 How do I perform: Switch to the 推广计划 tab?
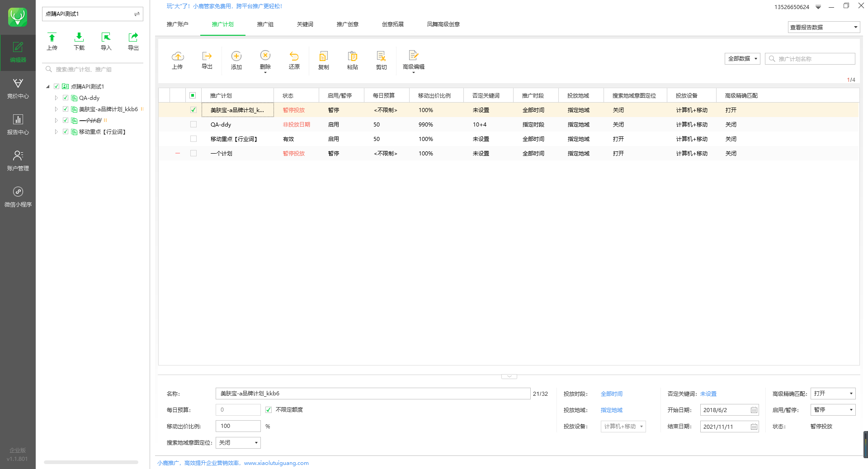click(x=223, y=24)
